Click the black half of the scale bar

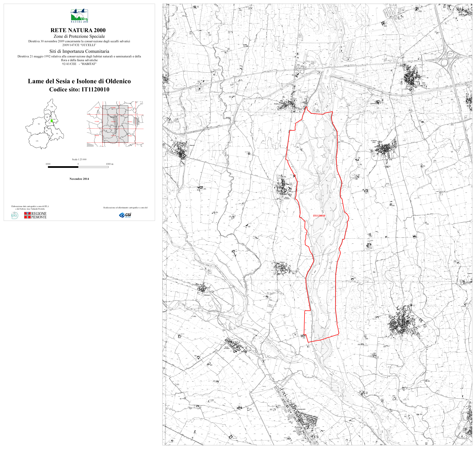point(63,167)
